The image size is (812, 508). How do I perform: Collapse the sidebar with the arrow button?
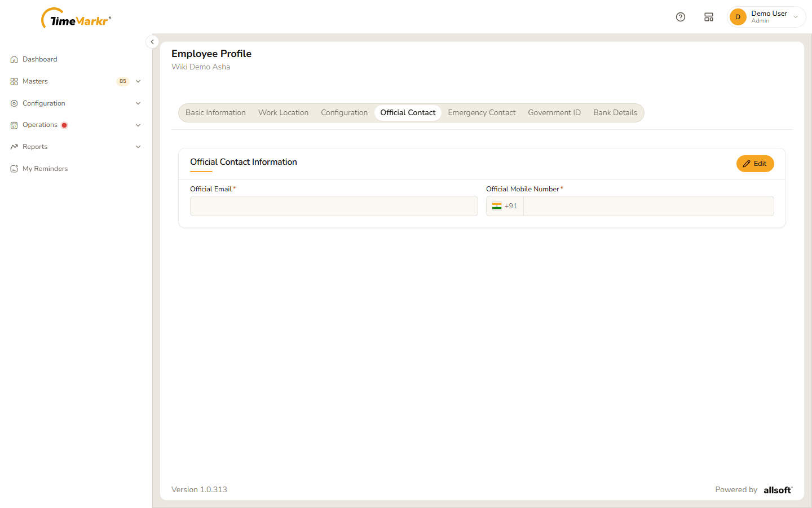click(152, 42)
